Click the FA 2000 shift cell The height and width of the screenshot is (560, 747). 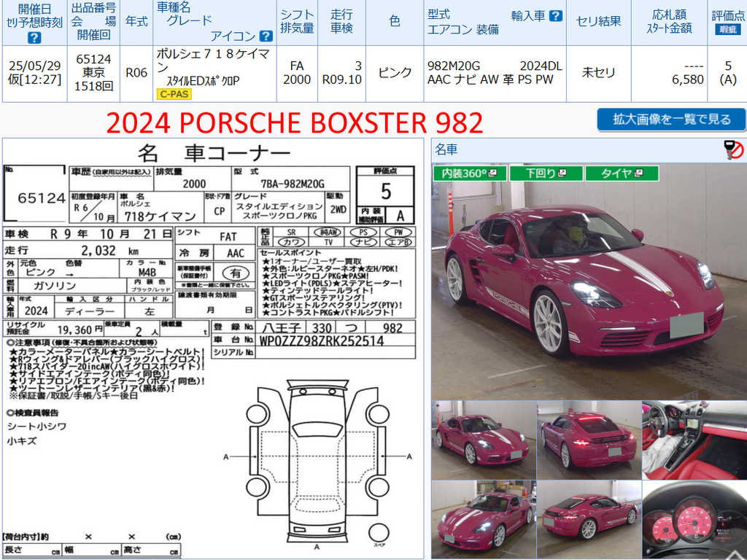297,73
